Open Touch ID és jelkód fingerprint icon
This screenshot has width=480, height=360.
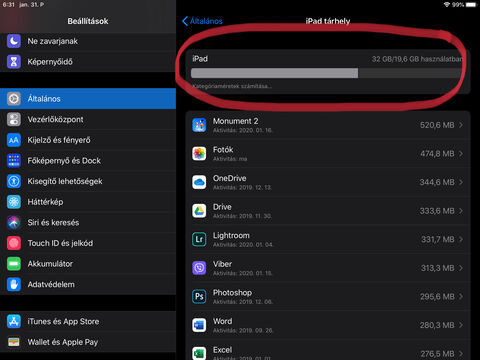[x=14, y=243]
